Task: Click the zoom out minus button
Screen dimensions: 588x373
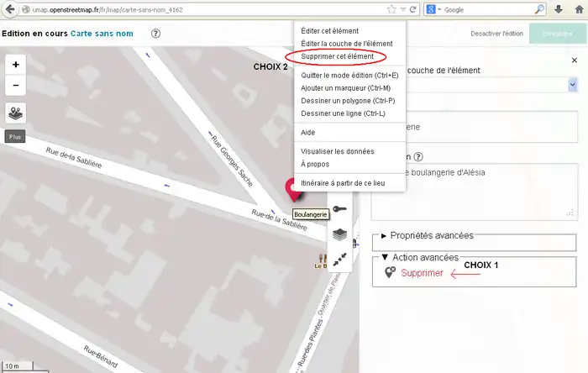Action: click(16, 86)
